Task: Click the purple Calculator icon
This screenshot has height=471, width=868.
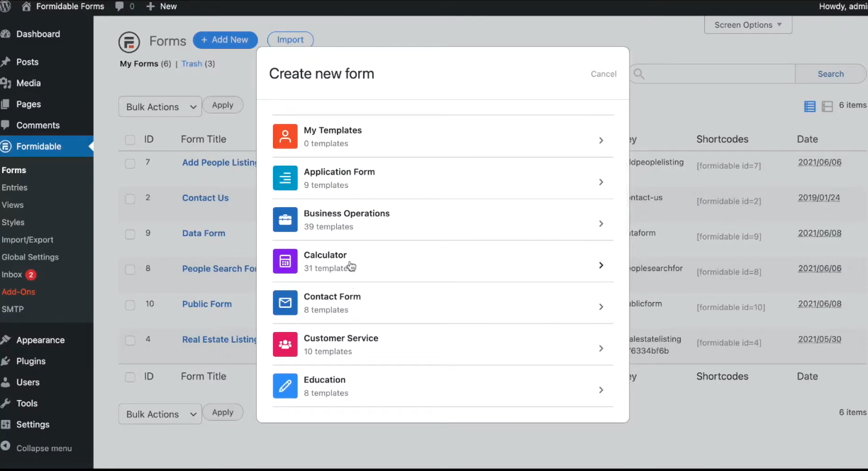Action: pyautogui.click(x=285, y=261)
